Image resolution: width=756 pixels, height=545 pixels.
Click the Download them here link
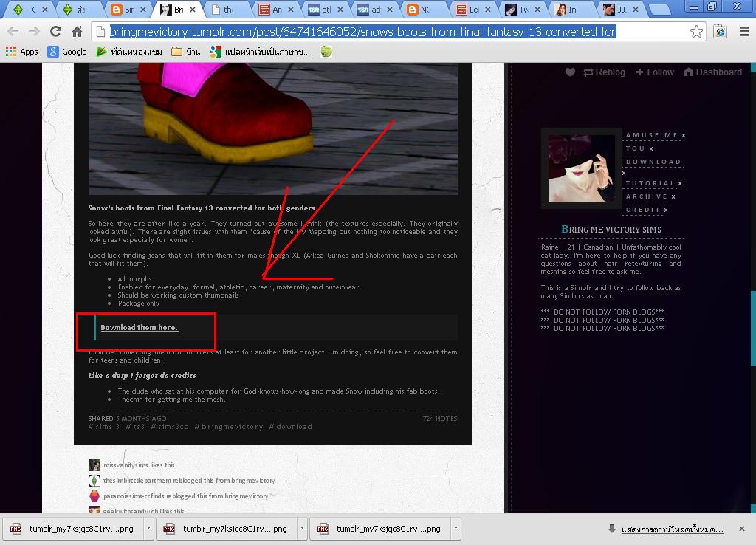point(140,327)
